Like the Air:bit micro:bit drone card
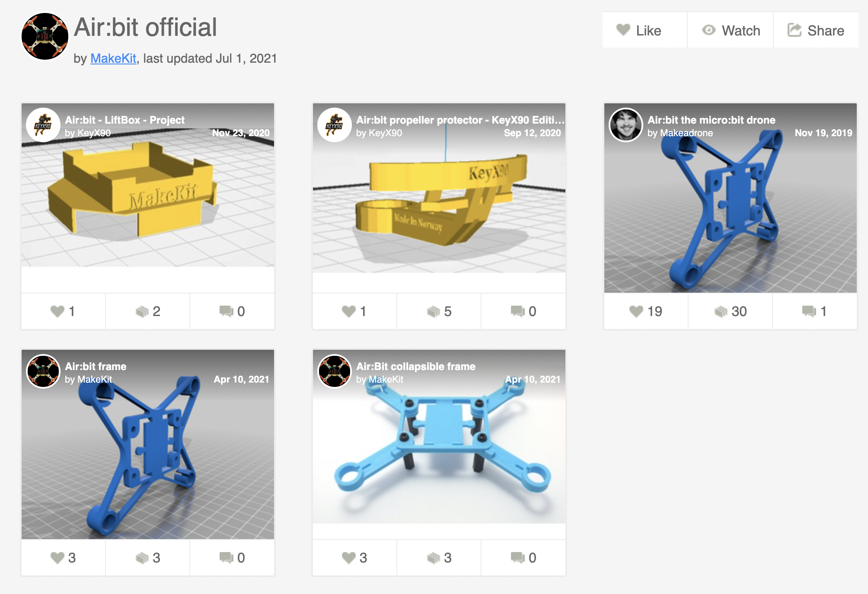 646,311
